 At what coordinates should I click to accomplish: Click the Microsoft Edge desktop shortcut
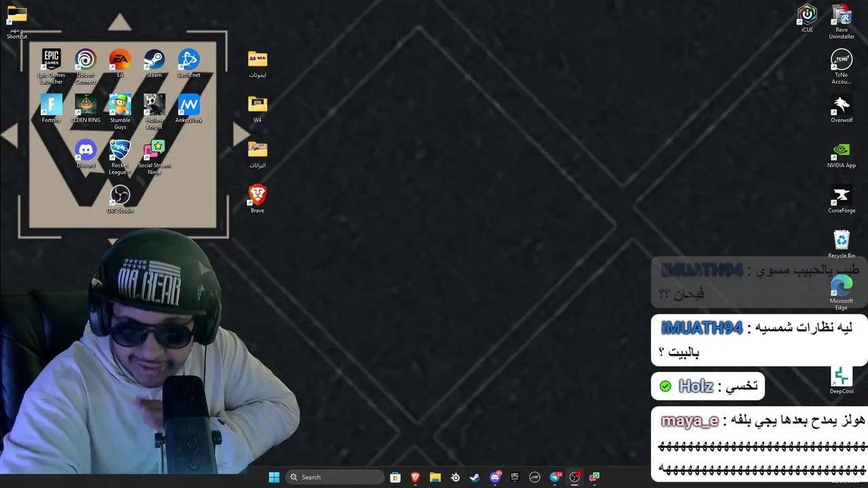842,292
